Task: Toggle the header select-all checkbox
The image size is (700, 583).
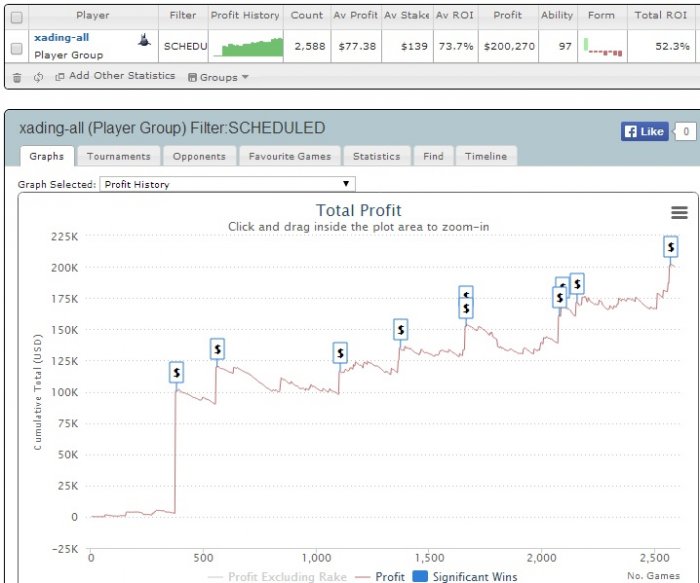Action: 17,17
